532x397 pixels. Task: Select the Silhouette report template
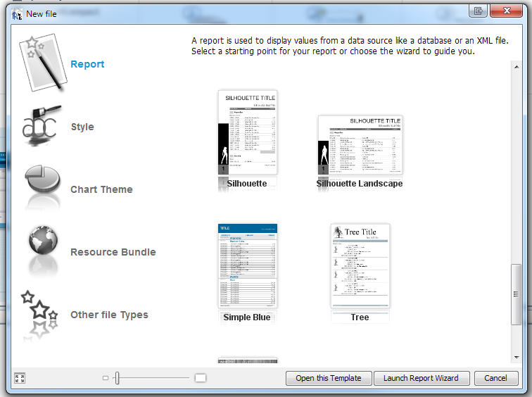(x=248, y=132)
